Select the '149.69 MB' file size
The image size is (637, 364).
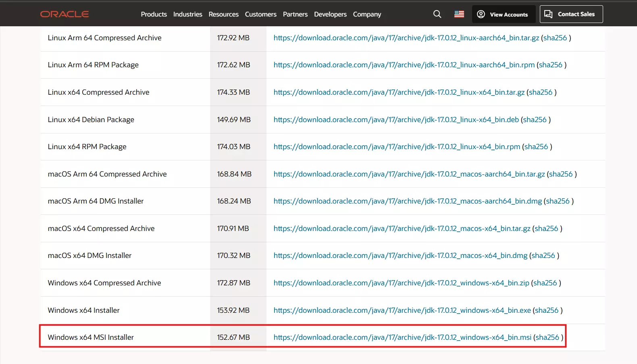pyautogui.click(x=234, y=120)
